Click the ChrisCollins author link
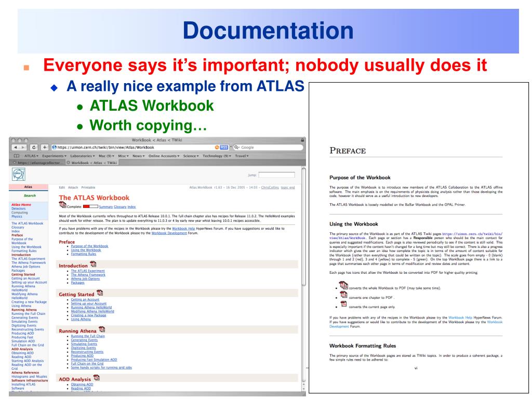532x399 pixels. [270, 187]
